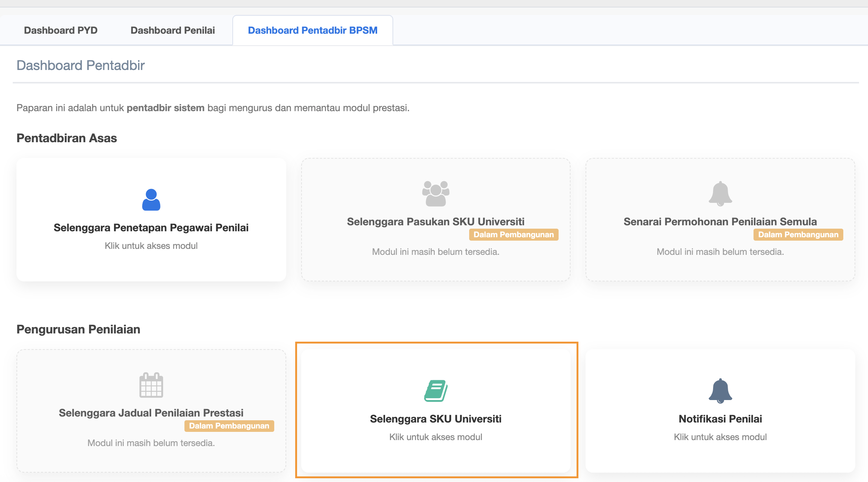The width and height of the screenshot is (868, 482).
Task: Open the Selenggara SKU Universiti title link
Action: click(435, 419)
